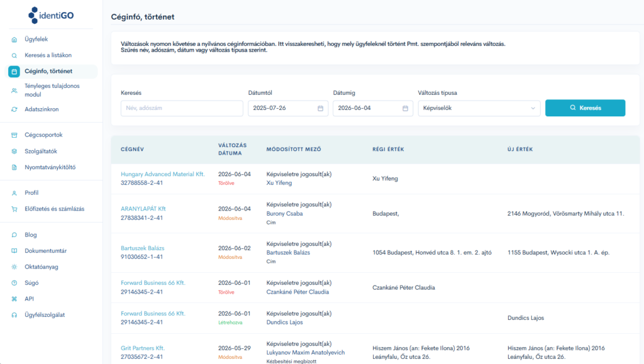Click the tax number 27838341-2-41
The height and width of the screenshot is (364, 644).
142,218
